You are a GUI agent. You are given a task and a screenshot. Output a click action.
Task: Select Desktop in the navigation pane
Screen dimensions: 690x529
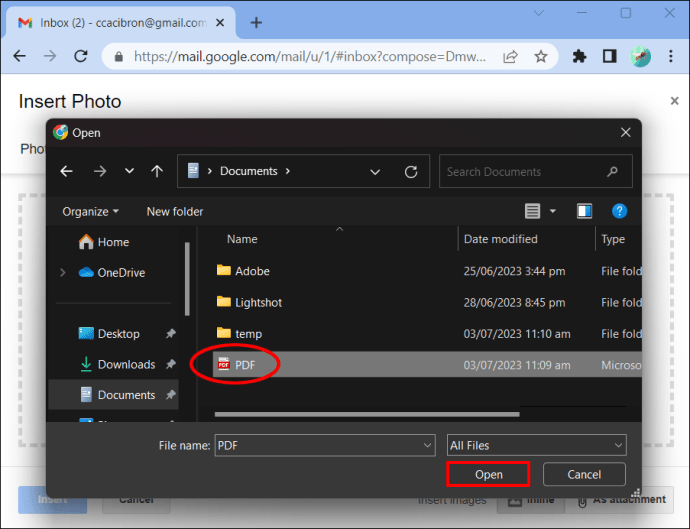(109, 334)
